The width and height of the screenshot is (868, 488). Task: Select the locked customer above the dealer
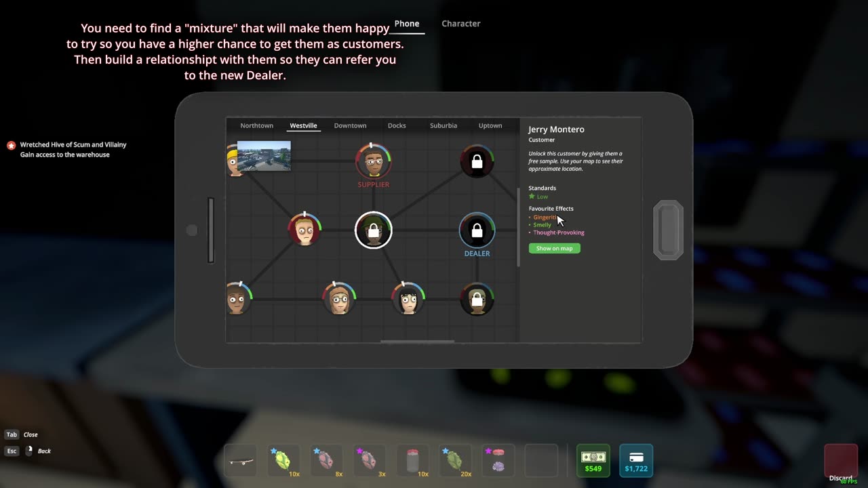pyautogui.click(x=477, y=161)
